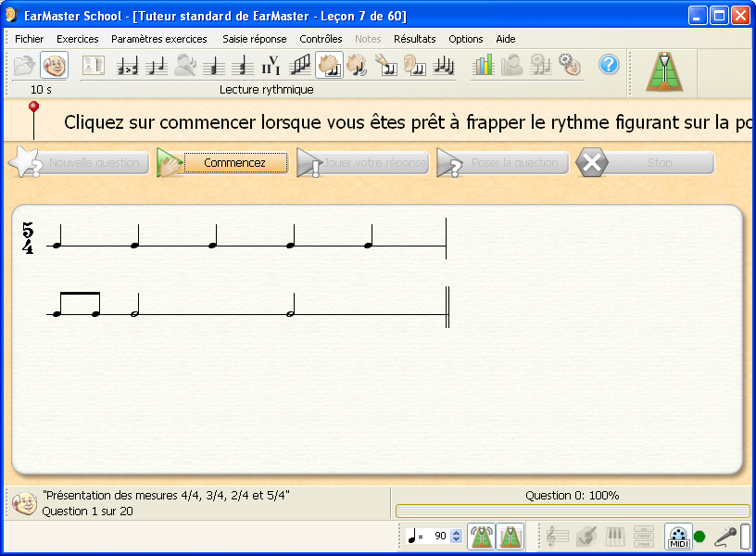Click the greyed-out user results icon

pos(512,65)
